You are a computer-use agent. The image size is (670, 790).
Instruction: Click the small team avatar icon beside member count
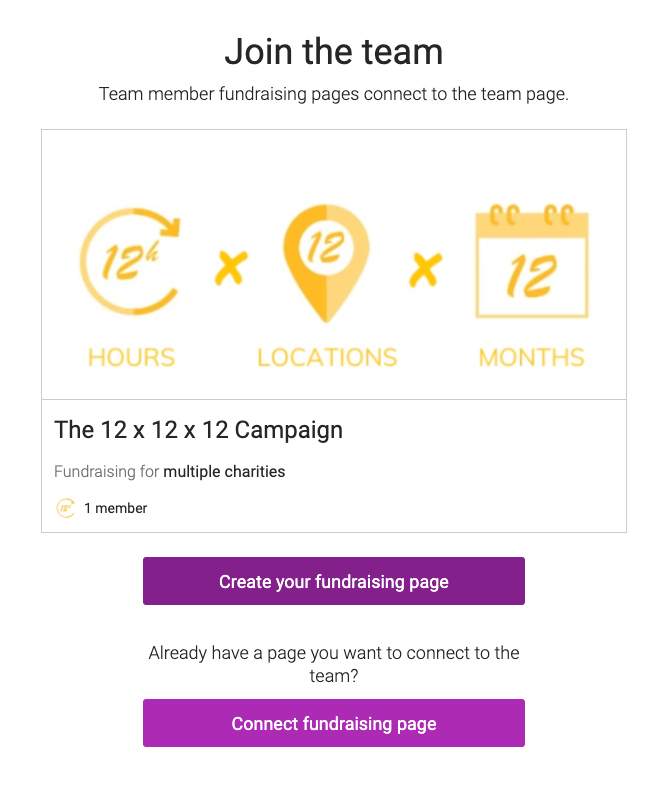[65, 508]
